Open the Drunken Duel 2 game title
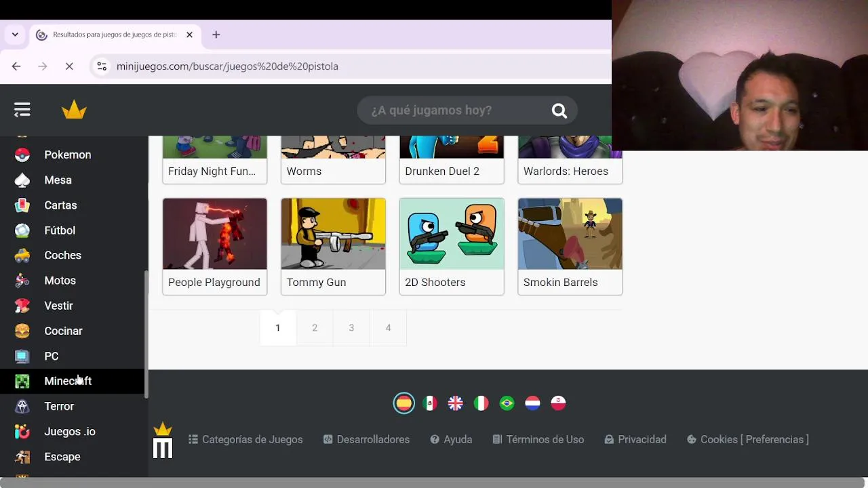This screenshot has height=488, width=868. [442, 171]
